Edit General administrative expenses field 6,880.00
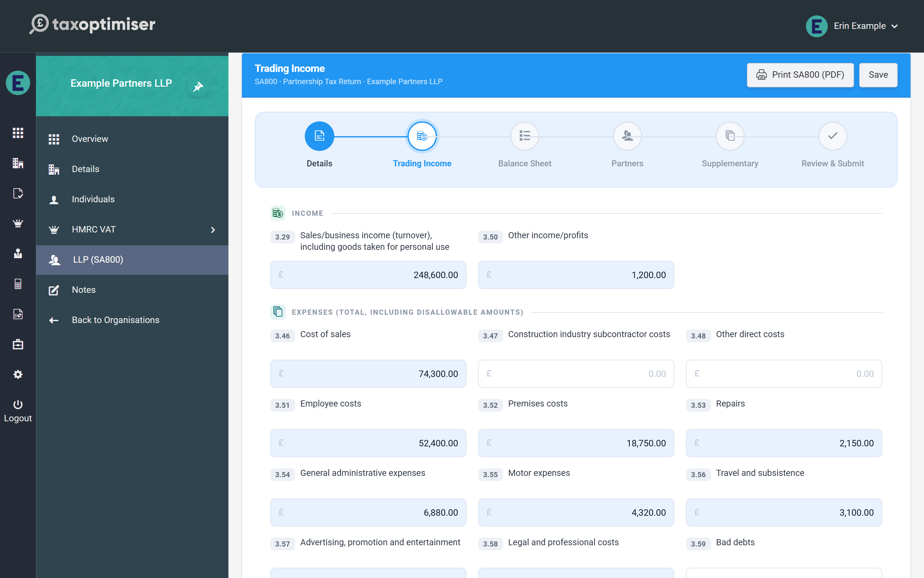Screen dimensions: 924x578 point(368,512)
